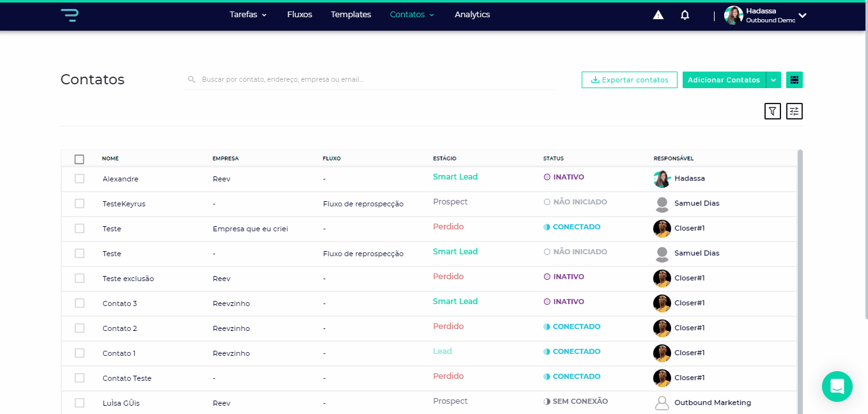The height and width of the screenshot is (414, 868).
Task: Click the Exportar contatos button
Action: (629, 80)
